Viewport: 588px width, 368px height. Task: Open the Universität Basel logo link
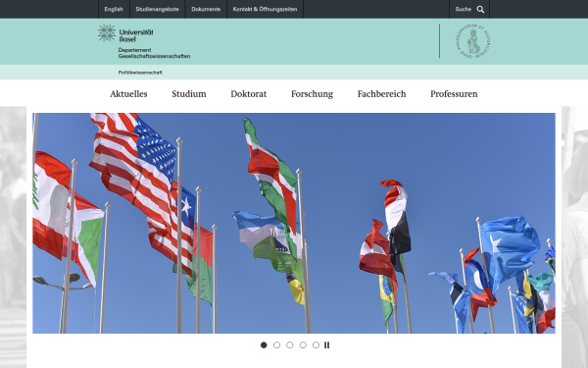pos(125,33)
